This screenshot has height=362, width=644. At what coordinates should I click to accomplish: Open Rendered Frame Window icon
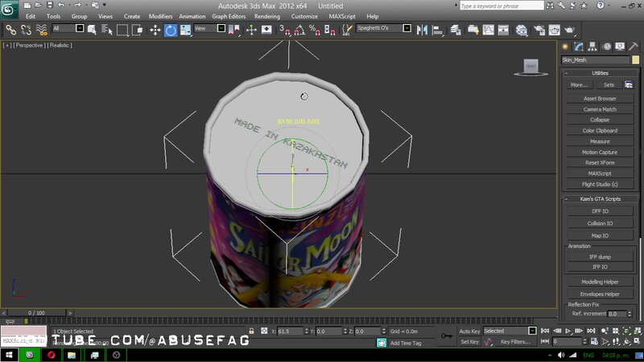(555, 30)
